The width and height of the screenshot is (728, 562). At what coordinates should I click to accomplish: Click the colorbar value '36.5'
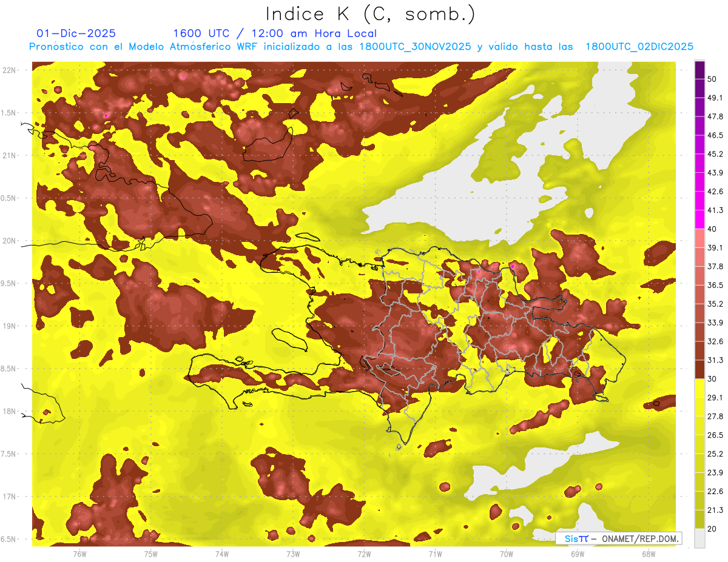coord(715,285)
